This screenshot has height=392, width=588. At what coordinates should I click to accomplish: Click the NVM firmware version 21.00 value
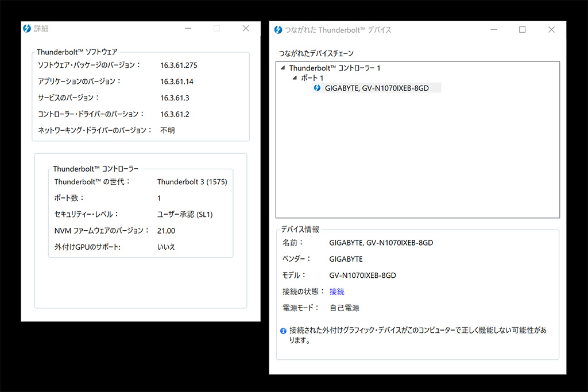[166, 231]
